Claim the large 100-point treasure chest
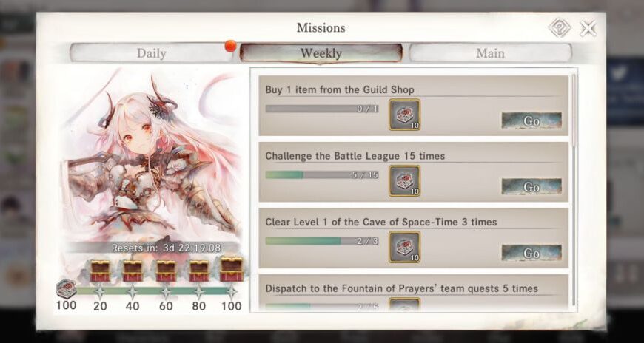 (x=231, y=269)
